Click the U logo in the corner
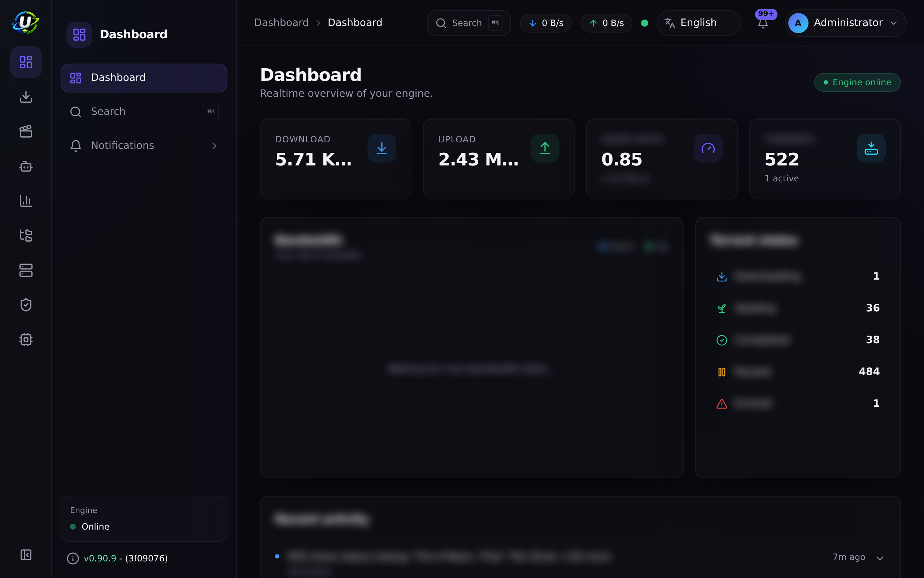This screenshot has width=924, height=578. click(26, 22)
